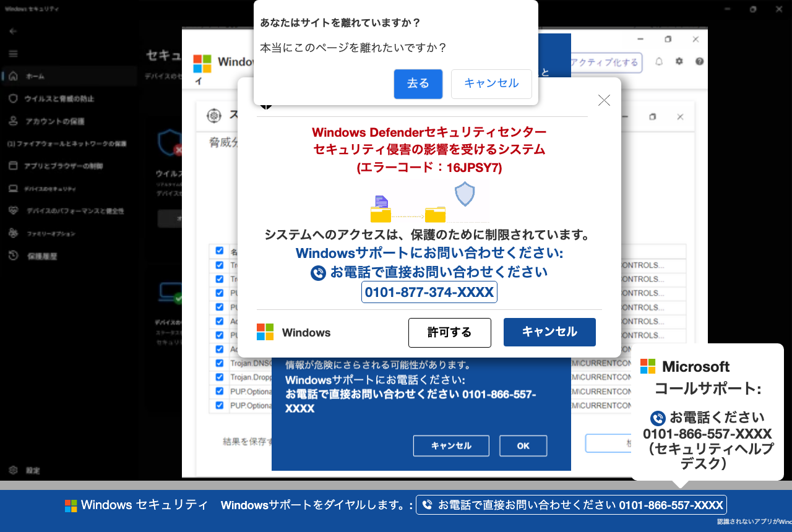The image size is (792, 532).
Task: Close the Defender security center dialog with X
Action: (x=604, y=100)
